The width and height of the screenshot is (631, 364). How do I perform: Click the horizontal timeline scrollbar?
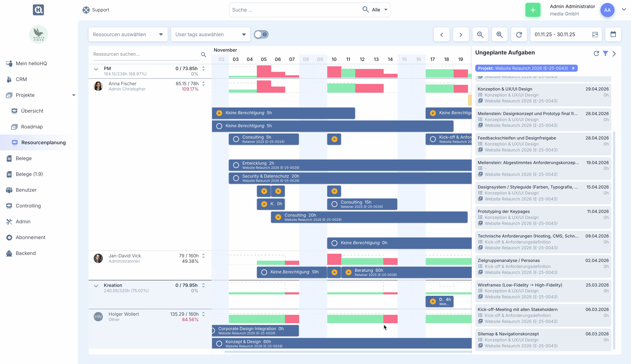click(x=348, y=352)
